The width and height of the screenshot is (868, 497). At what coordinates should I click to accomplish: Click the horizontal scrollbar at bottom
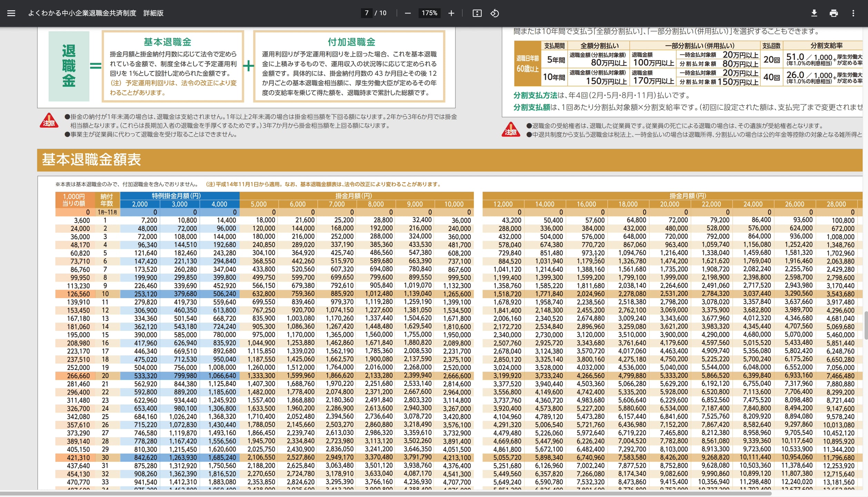(385, 494)
